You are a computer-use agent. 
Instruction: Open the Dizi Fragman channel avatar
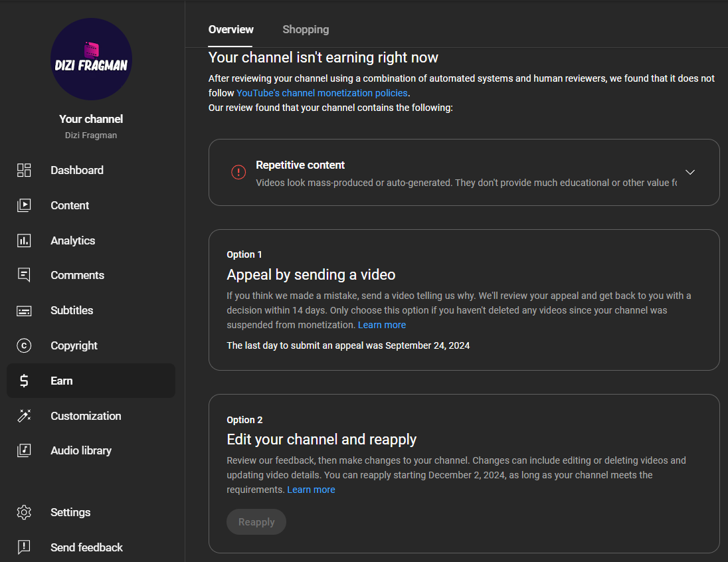click(91, 59)
